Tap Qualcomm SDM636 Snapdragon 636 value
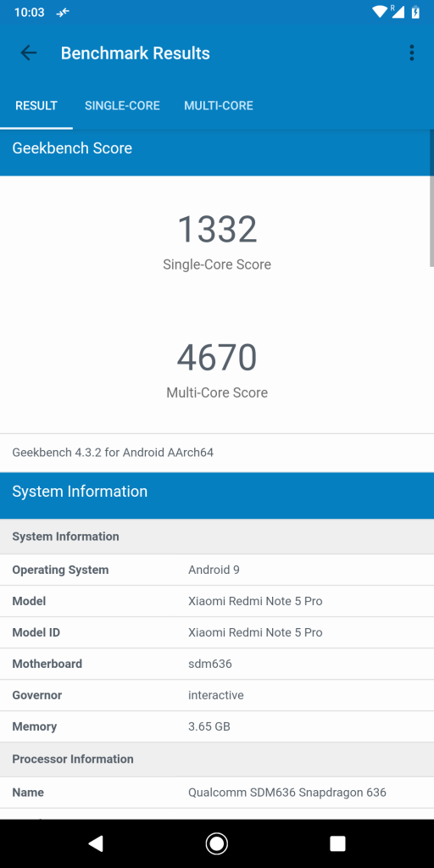Image resolution: width=434 pixels, height=868 pixels. (x=287, y=793)
